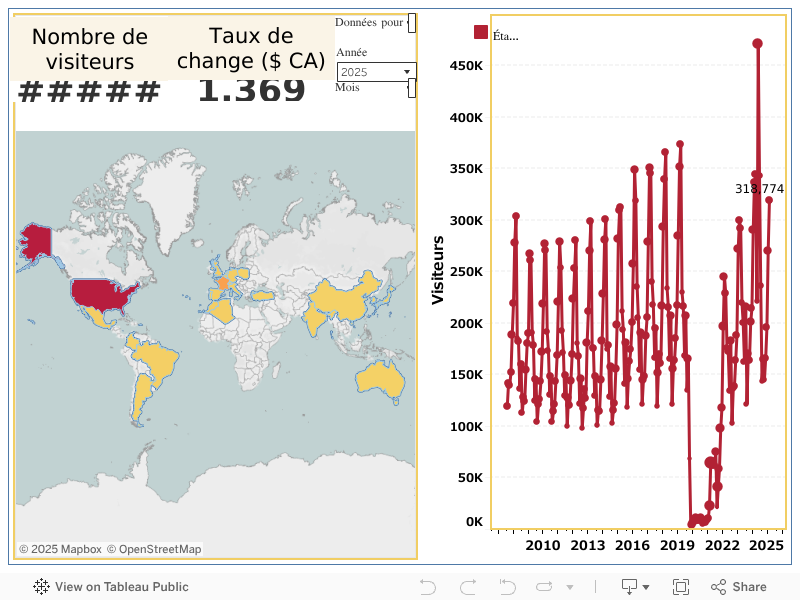Click the 2019 axis label
Screen dimensions: 800x600
pyautogui.click(x=678, y=545)
